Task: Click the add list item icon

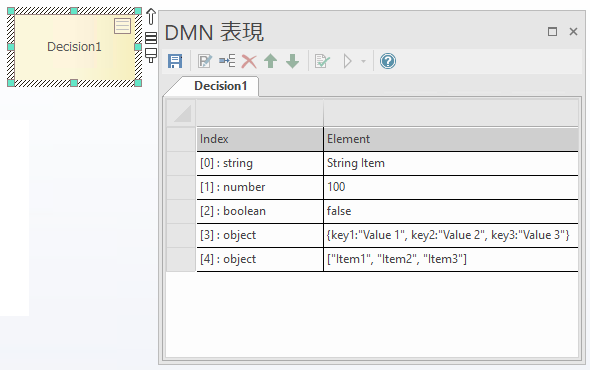Action: 227,61
